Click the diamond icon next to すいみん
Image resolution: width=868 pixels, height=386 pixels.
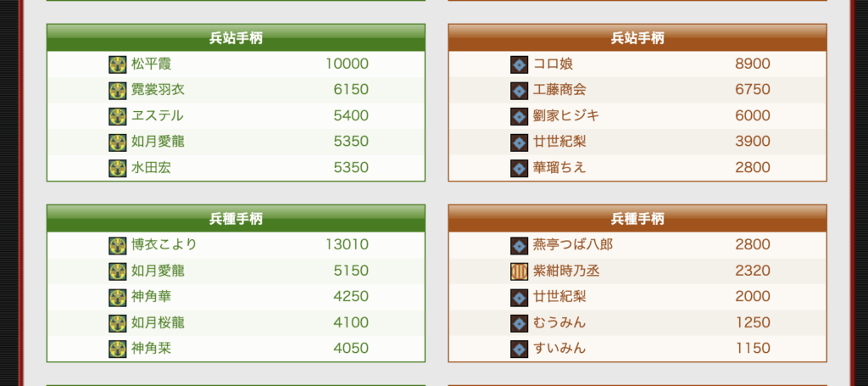pyautogui.click(x=520, y=349)
